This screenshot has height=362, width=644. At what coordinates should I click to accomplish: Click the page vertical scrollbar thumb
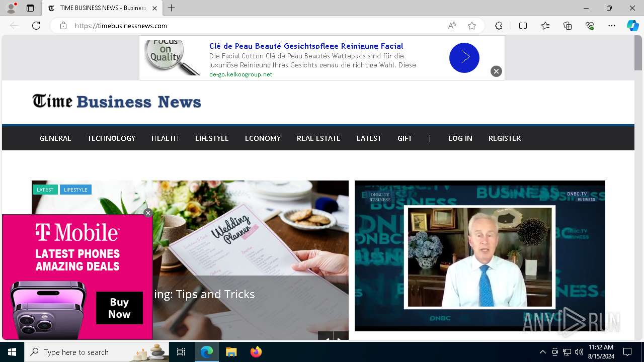point(638,54)
